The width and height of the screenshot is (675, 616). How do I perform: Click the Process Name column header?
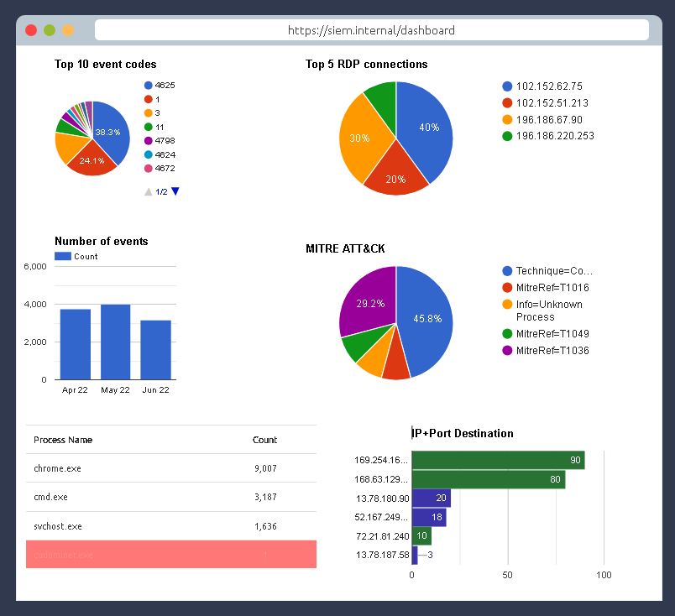[63, 440]
